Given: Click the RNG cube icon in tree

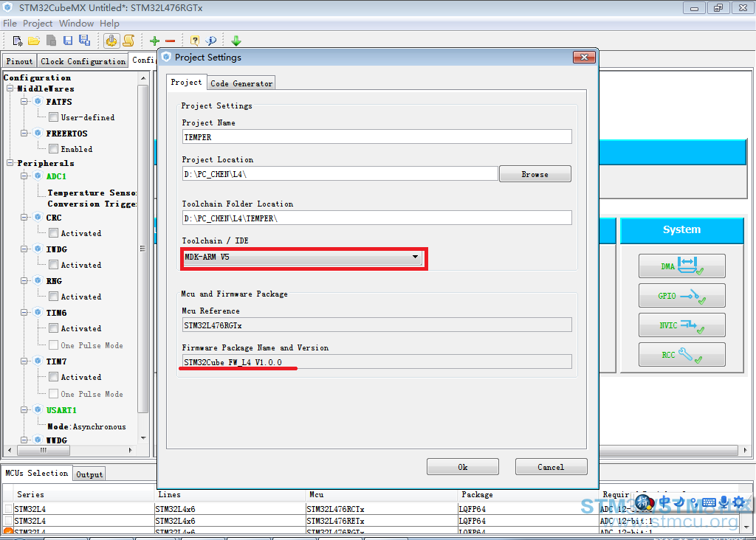Looking at the screenshot, I should click(x=38, y=280).
